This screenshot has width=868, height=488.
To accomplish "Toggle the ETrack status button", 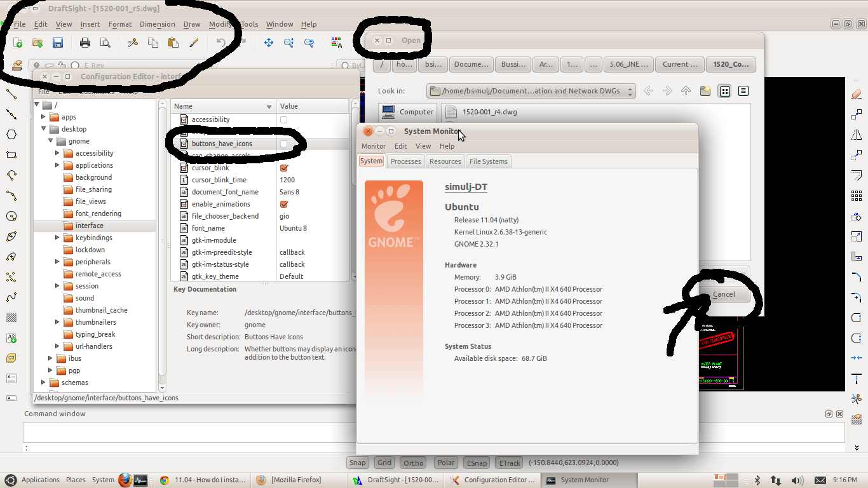I will point(510,463).
